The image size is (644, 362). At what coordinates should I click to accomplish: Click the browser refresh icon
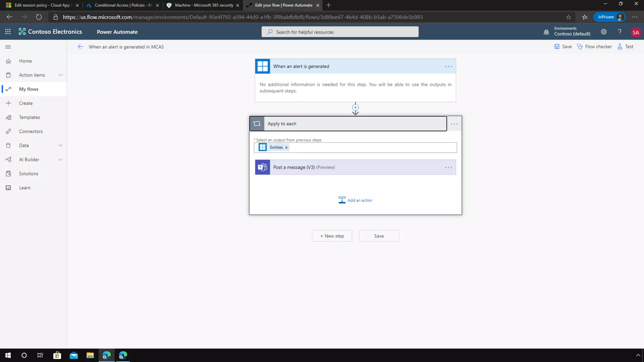click(39, 17)
